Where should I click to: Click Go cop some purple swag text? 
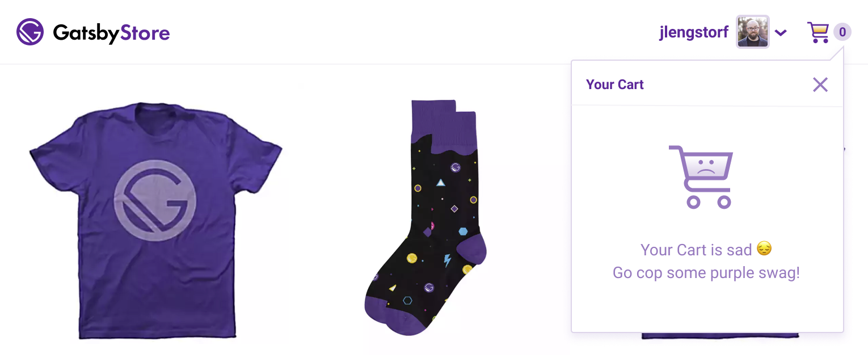[x=706, y=273]
